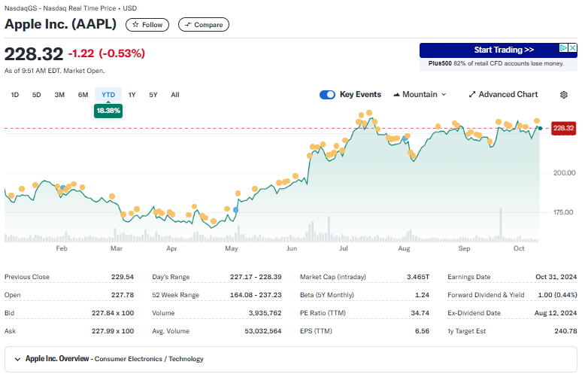Click the 52 Week Range label
588x377 pixels.
coord(175,295)
